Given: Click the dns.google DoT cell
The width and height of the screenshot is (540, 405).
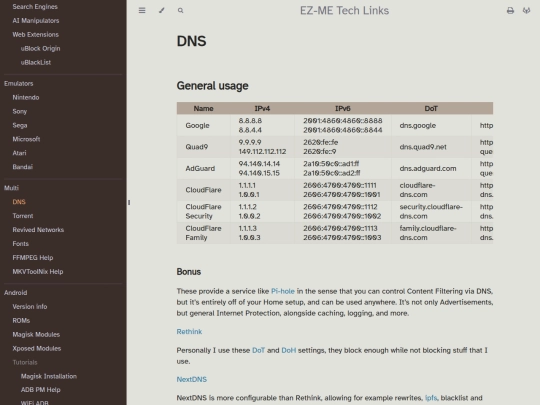Looking at the screenshot, I should (431, 126).
